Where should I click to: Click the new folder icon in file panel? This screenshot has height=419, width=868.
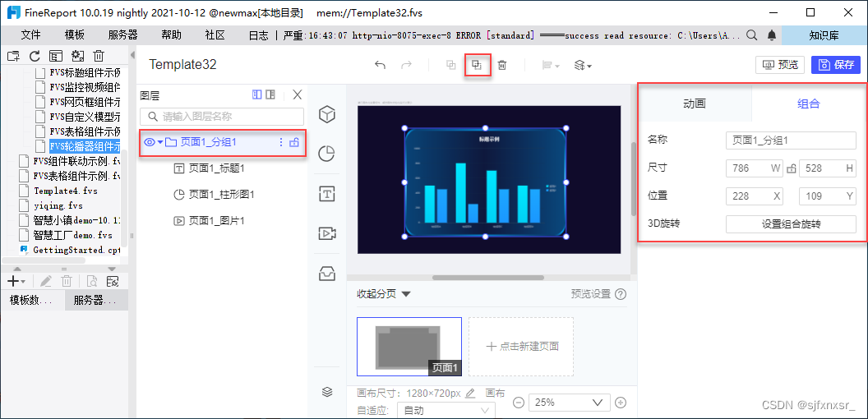[x=13, y=55]
